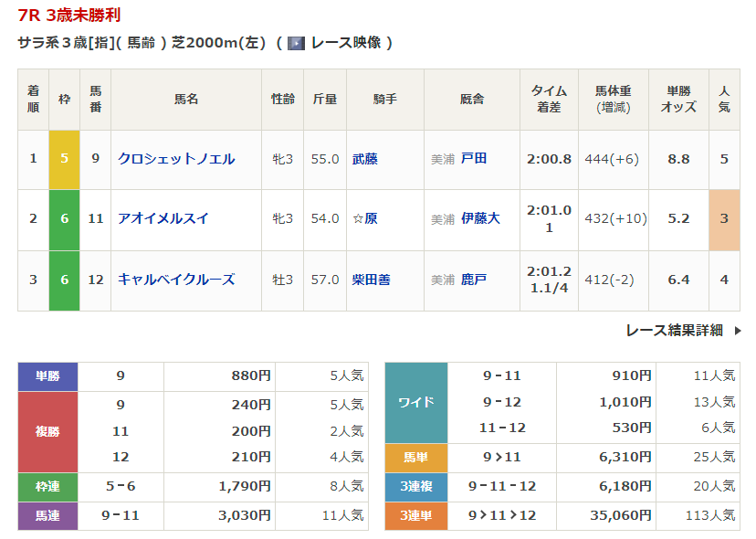The height and width of the screenshot is (539, 756).
Task: View jockey 原 profile
Action: pos(371,219)
